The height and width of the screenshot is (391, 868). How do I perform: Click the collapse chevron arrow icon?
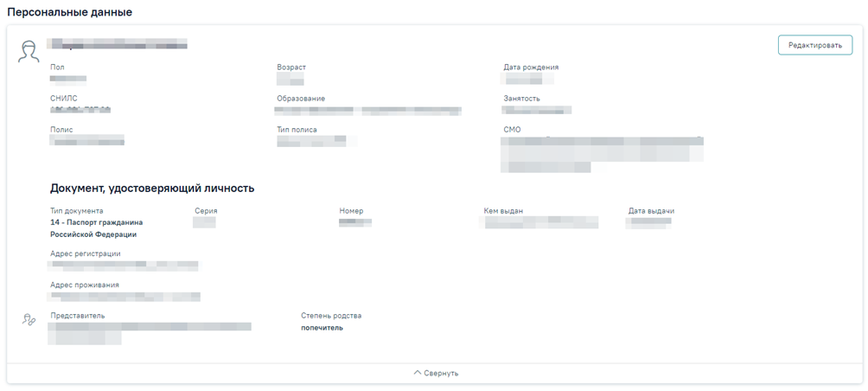coord(418,373)
